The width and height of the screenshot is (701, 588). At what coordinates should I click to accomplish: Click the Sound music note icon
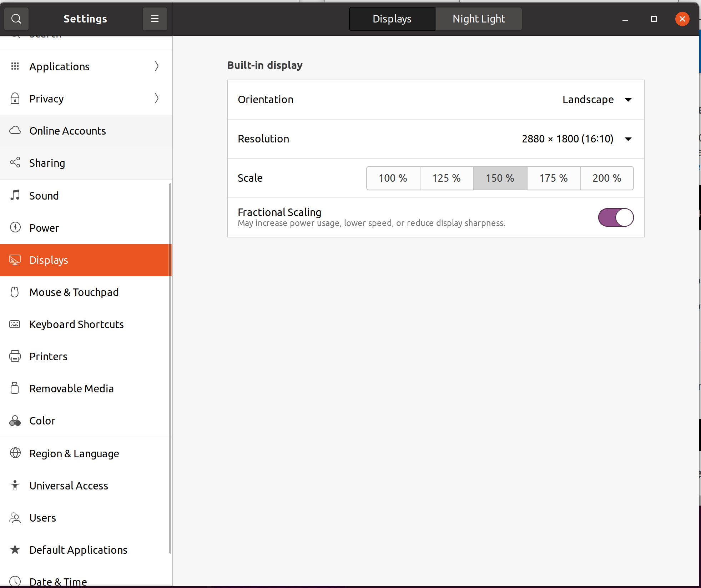tap(15, 195)
